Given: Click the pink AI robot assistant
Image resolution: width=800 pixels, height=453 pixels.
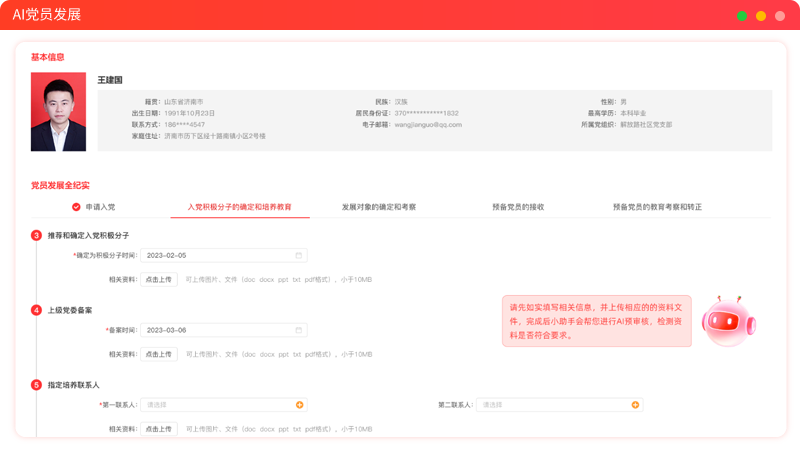Looking at the screenshot, I should coord(729,321).
